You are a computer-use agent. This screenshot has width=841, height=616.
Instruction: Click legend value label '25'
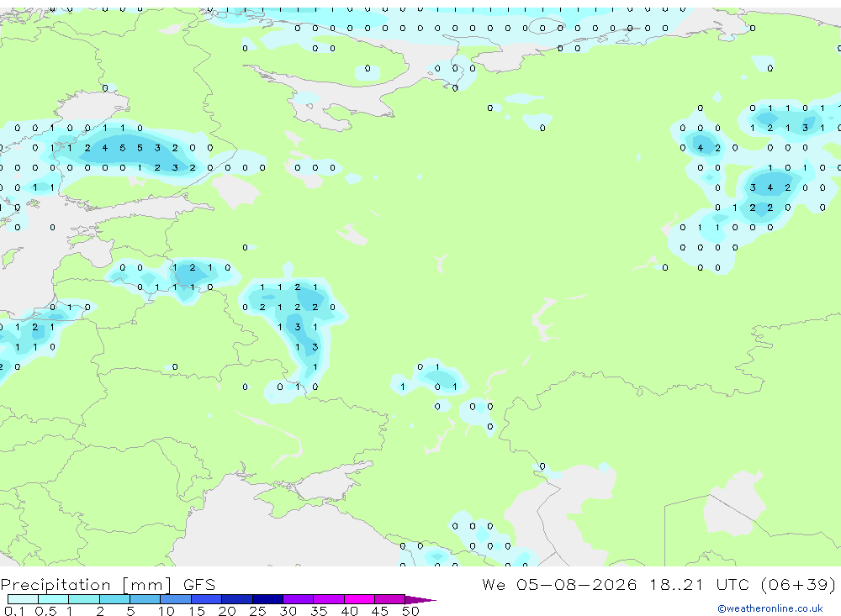tap(257, 611)
